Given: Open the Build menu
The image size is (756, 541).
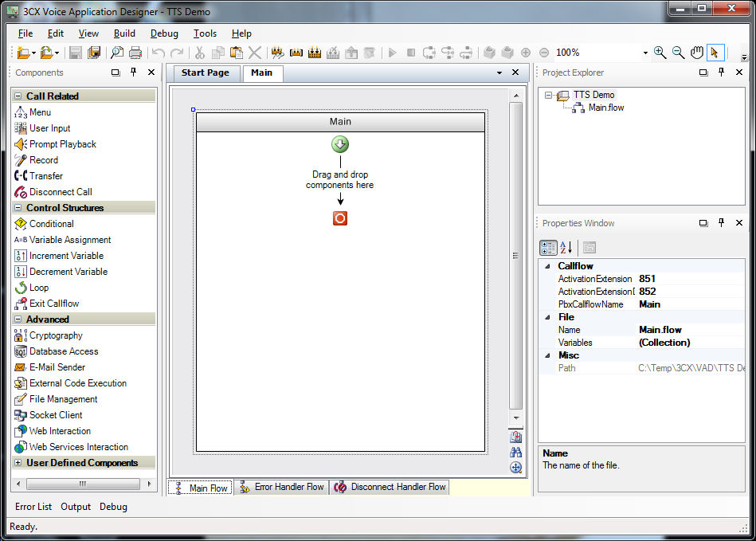Looking at the screenshot, I should (124, 33).
